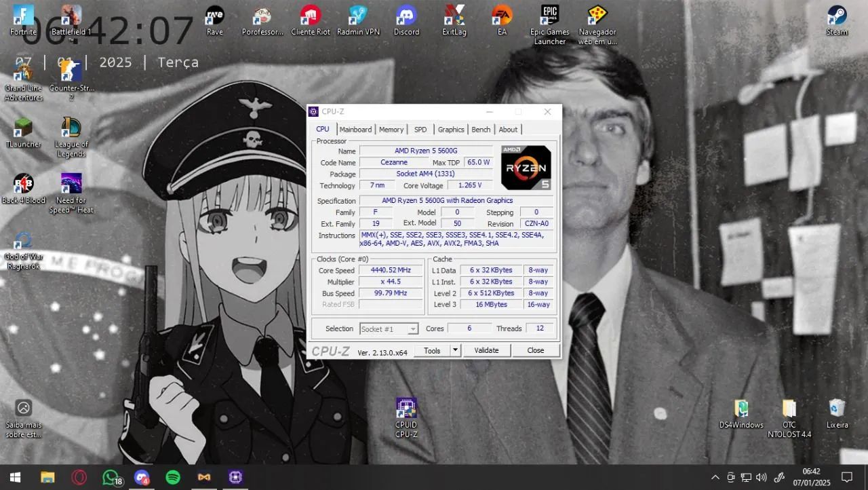Open the notification center in taskbar
Screen dimensions: 868x490
tap(846, 477)
